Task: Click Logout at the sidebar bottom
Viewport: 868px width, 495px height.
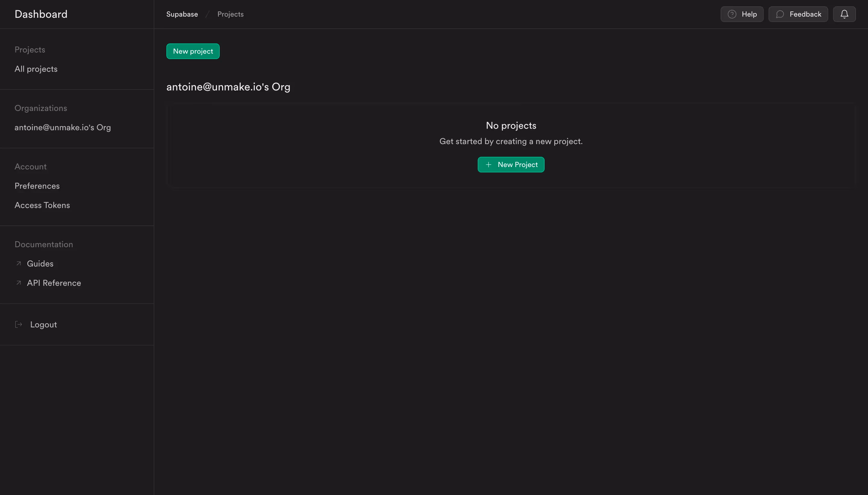Action: click(43, 324)
